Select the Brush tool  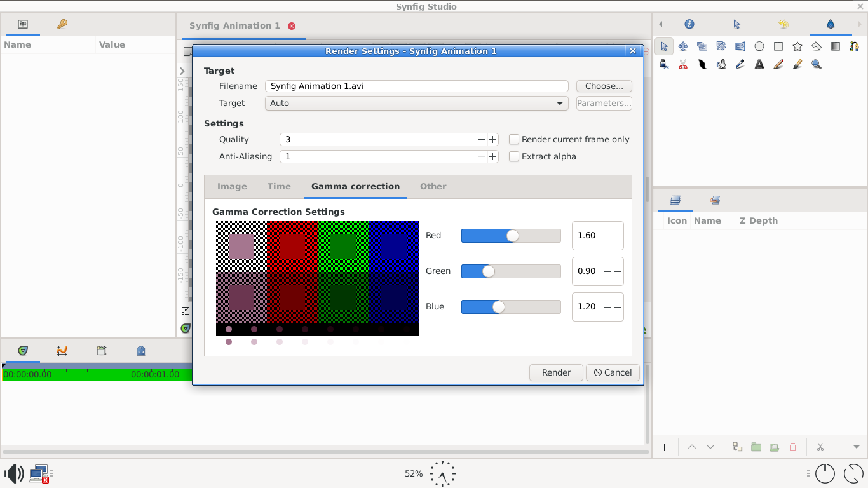click(x=797, y=64)
